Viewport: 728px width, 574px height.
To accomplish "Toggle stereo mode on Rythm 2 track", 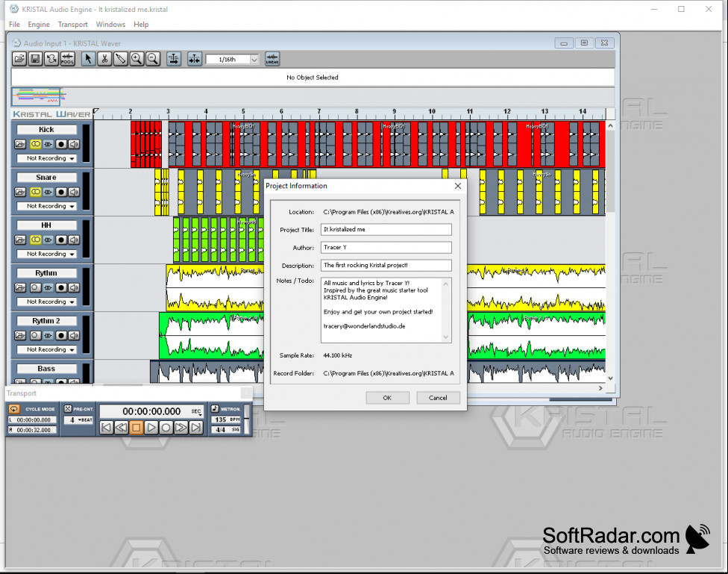I will point(35,336).
